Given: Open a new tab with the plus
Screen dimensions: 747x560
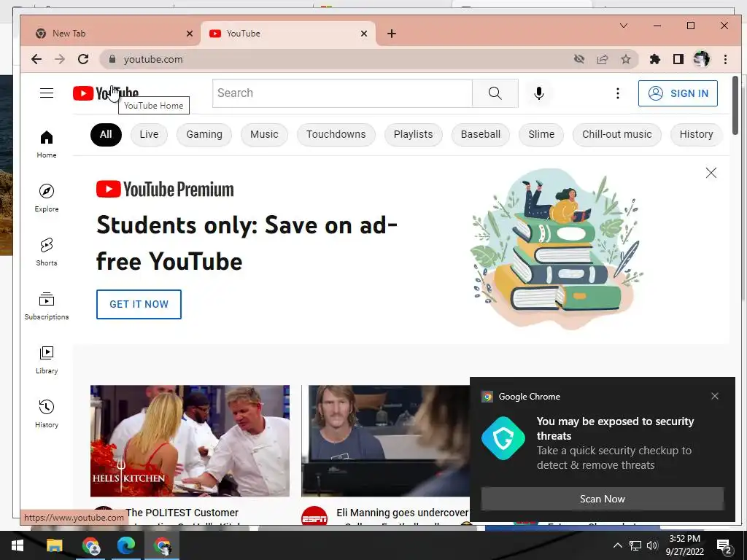Looking at the screenshot, I should tap(392, 34).
